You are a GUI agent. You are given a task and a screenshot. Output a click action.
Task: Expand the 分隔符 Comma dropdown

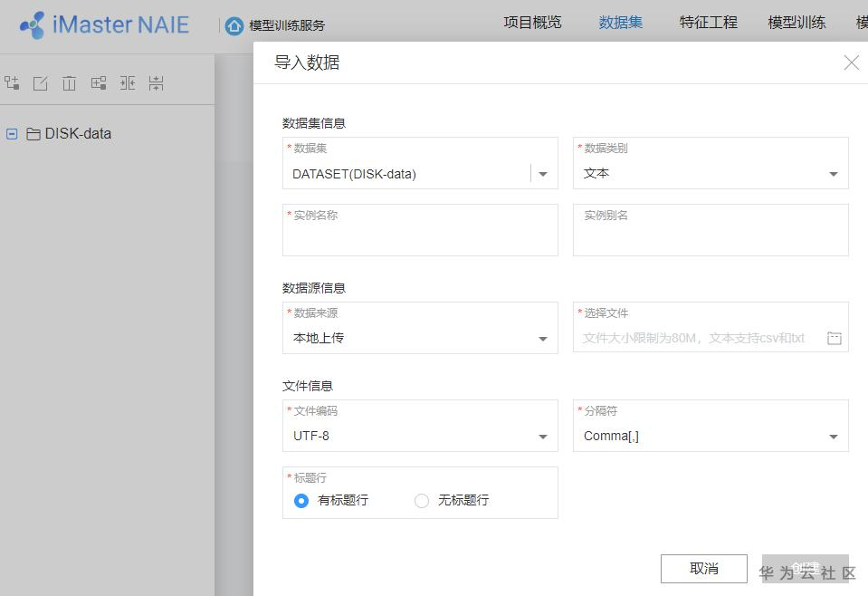[x=833, y=437]
